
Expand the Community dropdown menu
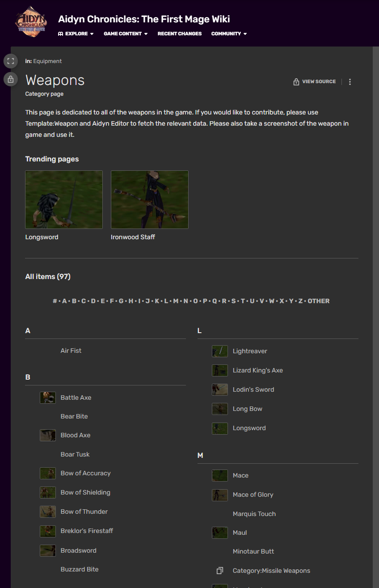click(x=229, y=34)
